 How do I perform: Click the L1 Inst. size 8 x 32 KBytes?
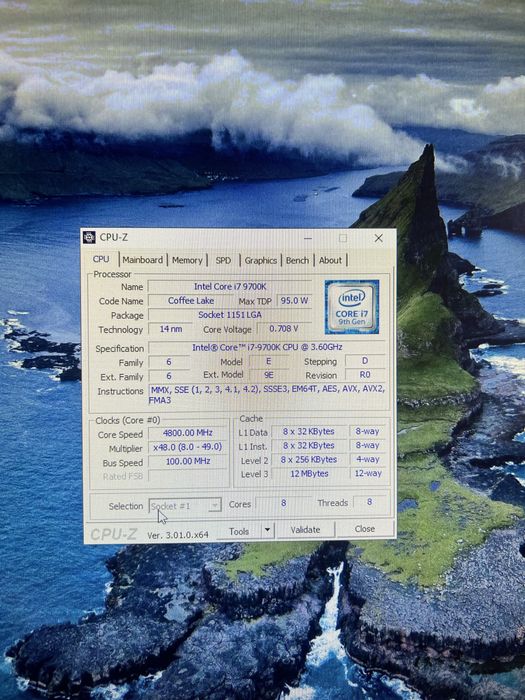[x=308, y=446]
